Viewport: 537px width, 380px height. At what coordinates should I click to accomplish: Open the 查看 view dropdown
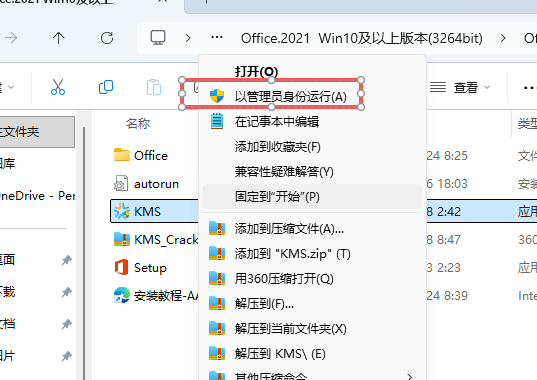coord(460,88)
